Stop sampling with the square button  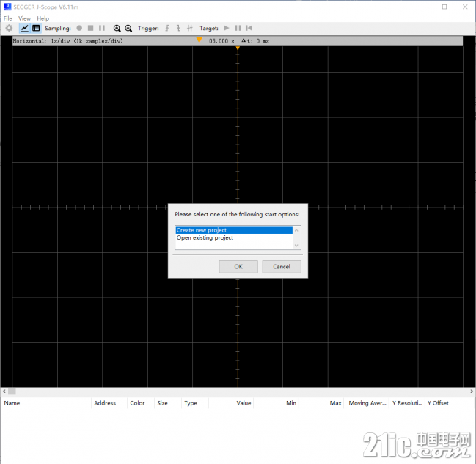(x=90, y=28)
